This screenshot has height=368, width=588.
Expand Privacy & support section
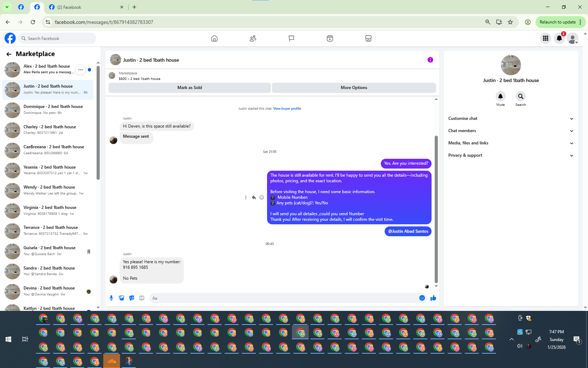pos(511,155)
